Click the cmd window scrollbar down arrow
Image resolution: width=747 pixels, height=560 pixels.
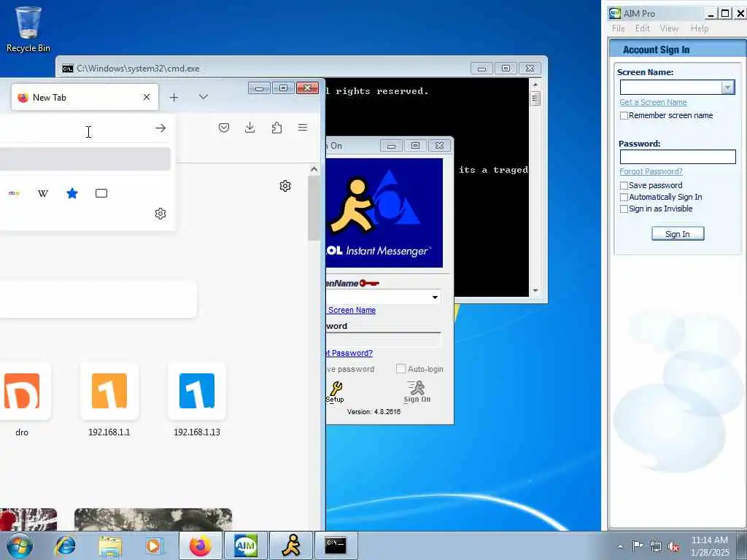point(535,290)
